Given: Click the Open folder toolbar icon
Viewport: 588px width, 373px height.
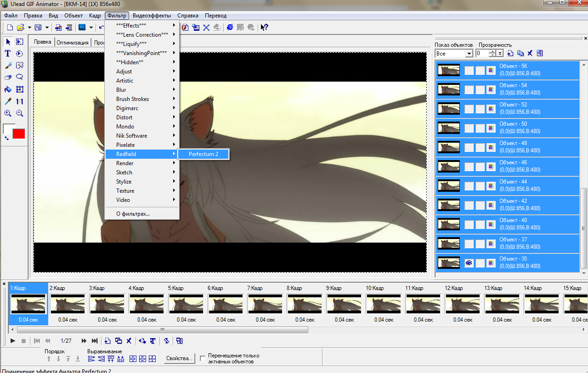Looking at the screenshot, I should [21, 28].
